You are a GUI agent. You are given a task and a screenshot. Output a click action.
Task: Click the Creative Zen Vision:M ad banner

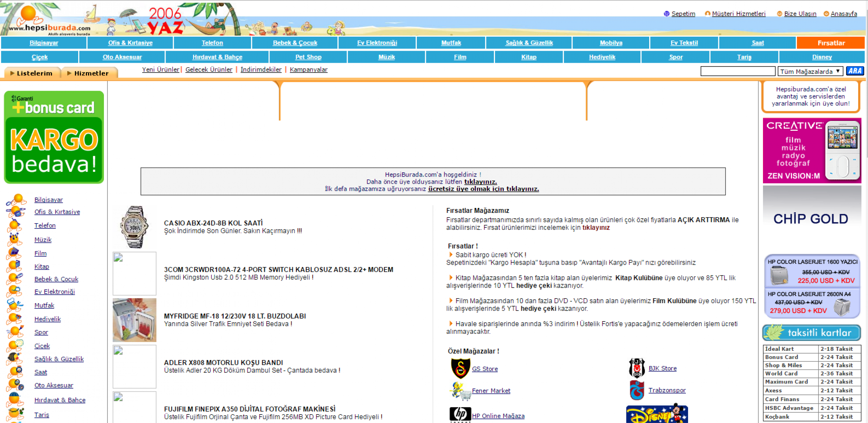pyautogui.click(x=811, y=151)
